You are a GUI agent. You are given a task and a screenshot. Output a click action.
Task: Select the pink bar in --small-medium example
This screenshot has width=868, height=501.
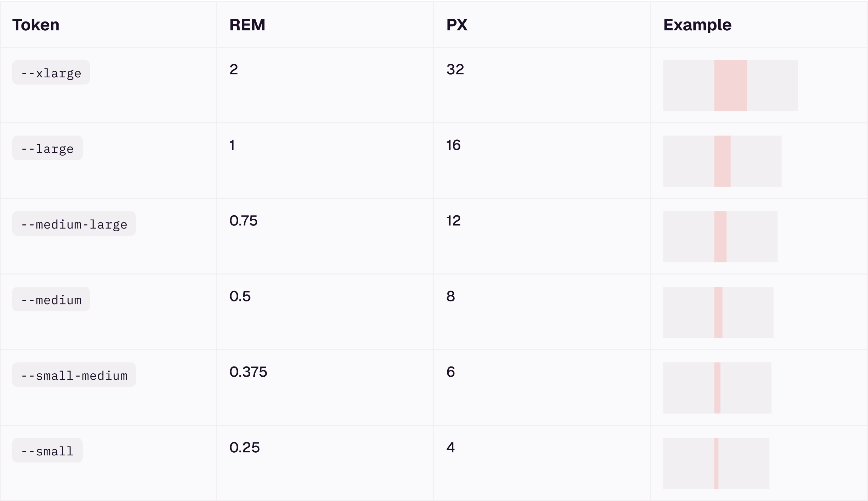[717, 388]
